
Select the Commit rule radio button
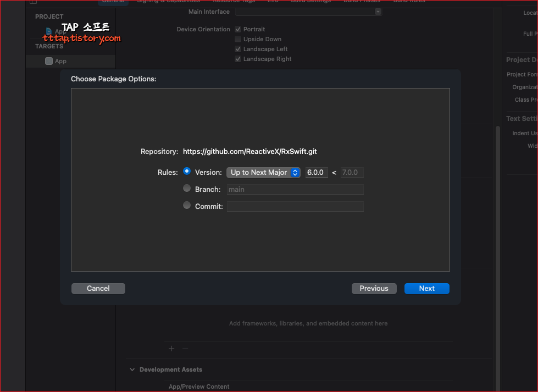point(187,205)
